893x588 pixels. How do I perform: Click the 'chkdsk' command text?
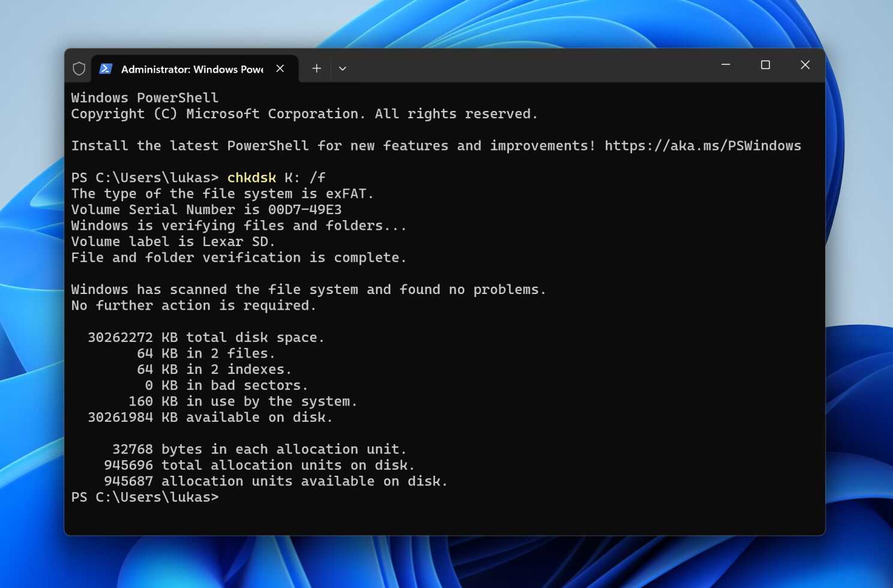tap(251, 178)
